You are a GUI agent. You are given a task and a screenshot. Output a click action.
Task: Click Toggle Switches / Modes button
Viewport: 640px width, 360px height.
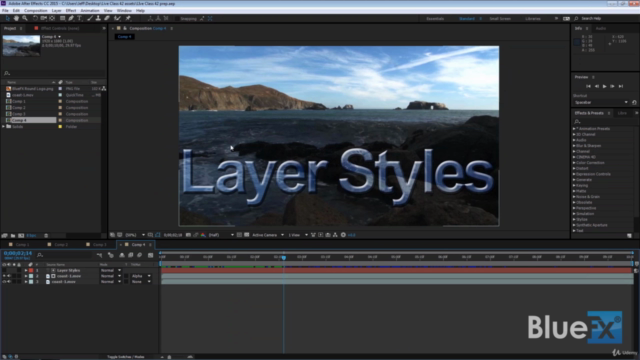(x=125, y=357)
